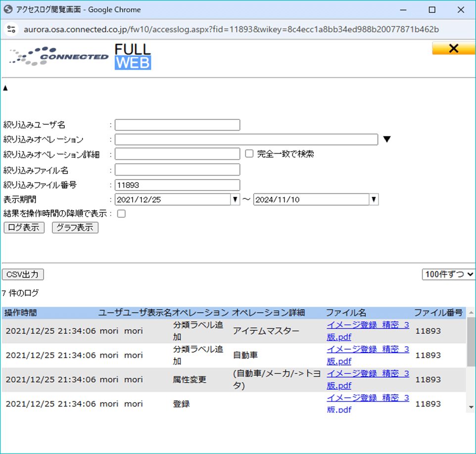The width and height of the screenshot is (476, 454).
Task: Open the start date dropdown 2021/12/25
Action: (236, 200)
